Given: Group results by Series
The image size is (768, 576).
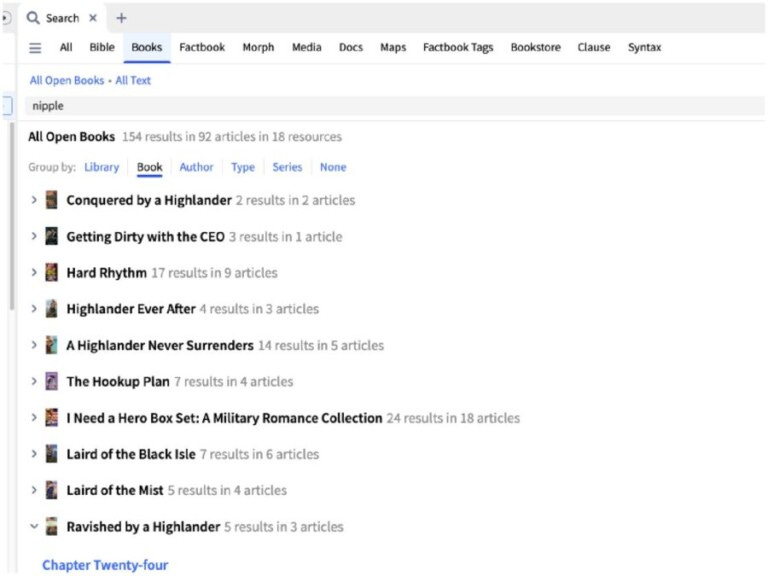Looking at the screenshot, I should [287, 168].
